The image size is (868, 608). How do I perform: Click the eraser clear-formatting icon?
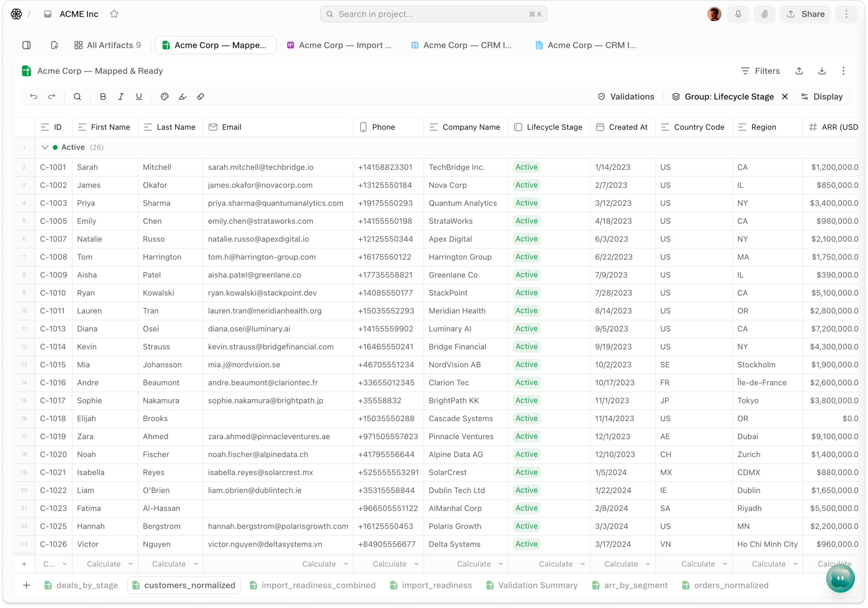click(x=201, y=97)
